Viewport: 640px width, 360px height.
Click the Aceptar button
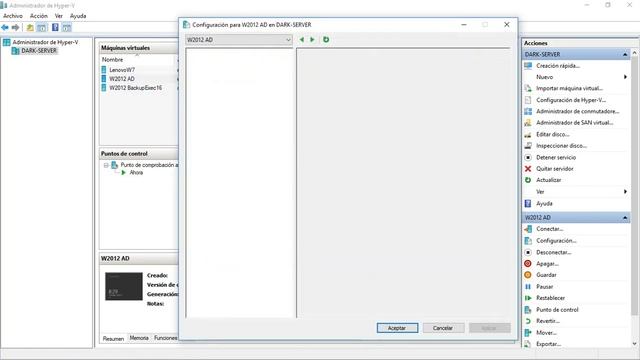click(397, 328)
